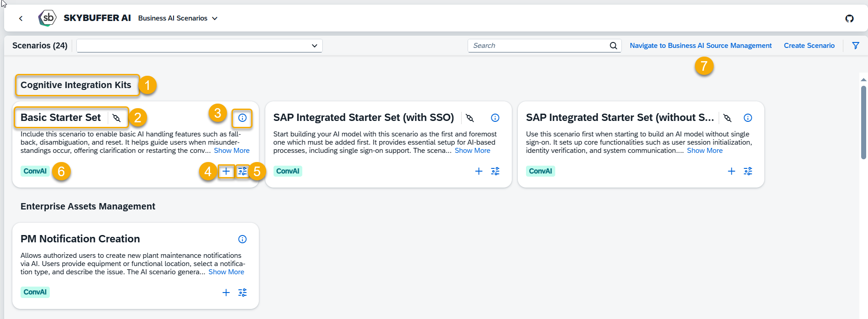Image resolution: width=868 pixels, height=319 pixels.
Task: Add SAP Integrated Starter Set (without S...) scenario
Action: [x=731, y=171]
